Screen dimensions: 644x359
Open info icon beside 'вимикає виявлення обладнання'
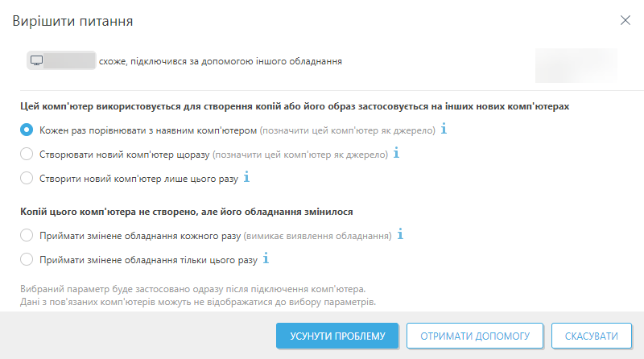[x=400, y=234]
